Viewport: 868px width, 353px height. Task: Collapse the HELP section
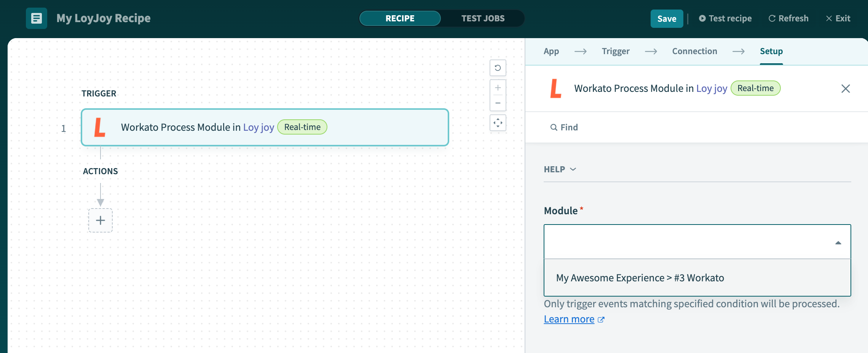coord(573,169)
